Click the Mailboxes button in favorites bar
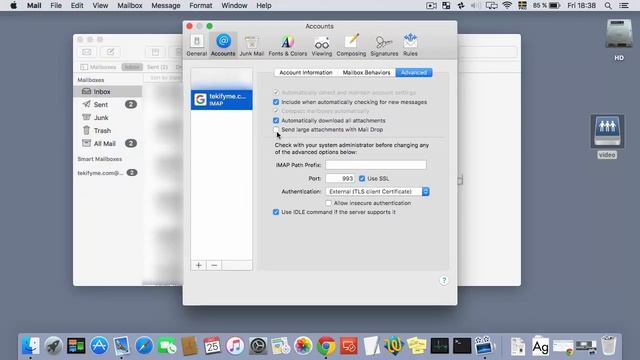Viewport: 640px width, 360px height. 98,67
